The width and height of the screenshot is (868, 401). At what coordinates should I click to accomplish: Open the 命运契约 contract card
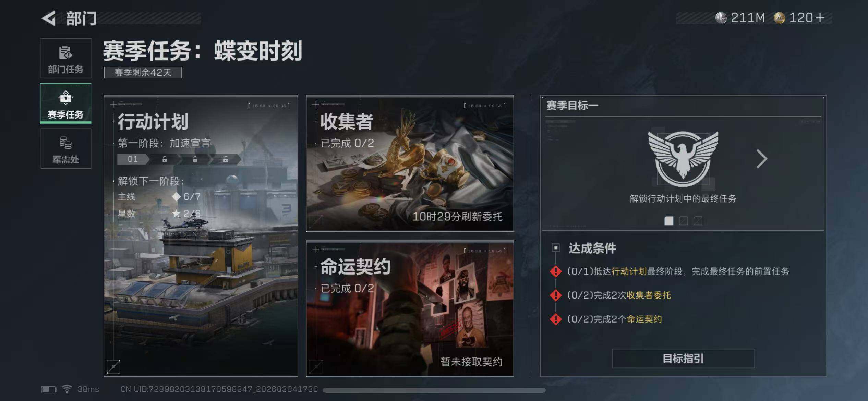(x=410, y=308)
